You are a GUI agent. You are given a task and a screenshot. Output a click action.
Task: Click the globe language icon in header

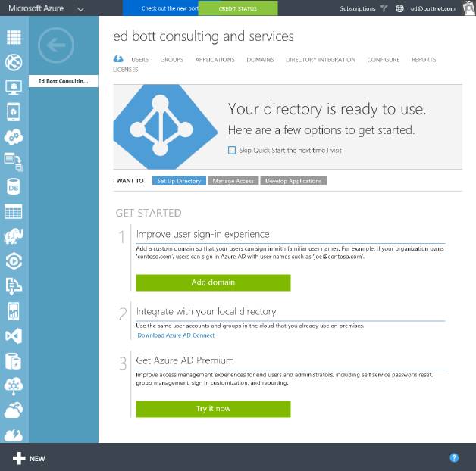[400, 8]
